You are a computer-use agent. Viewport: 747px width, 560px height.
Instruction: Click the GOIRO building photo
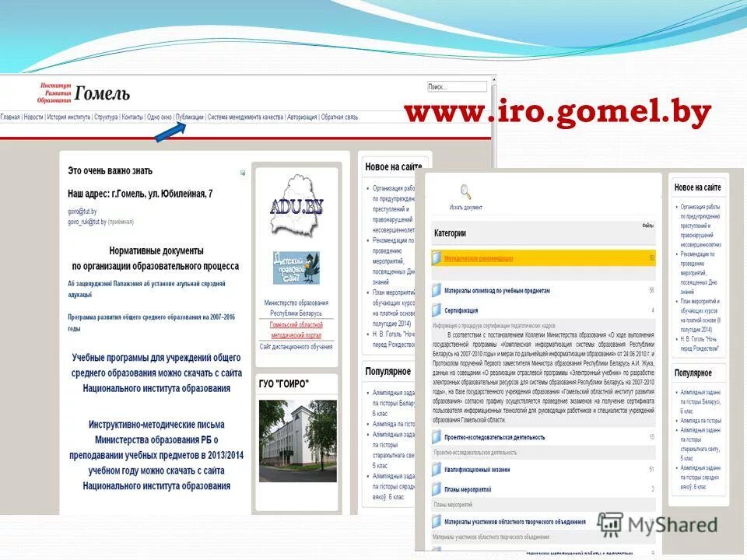pyautogui.click(x=298, y=441)
